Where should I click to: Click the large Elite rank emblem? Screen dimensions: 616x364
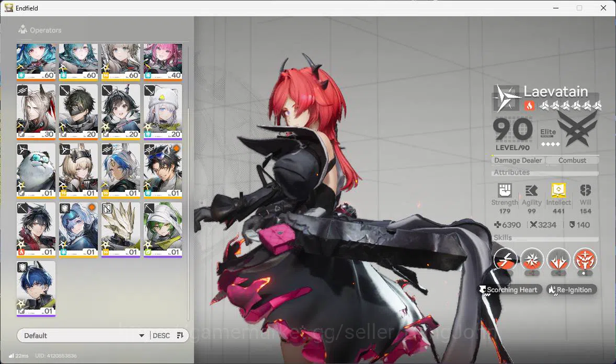(577, 129)
